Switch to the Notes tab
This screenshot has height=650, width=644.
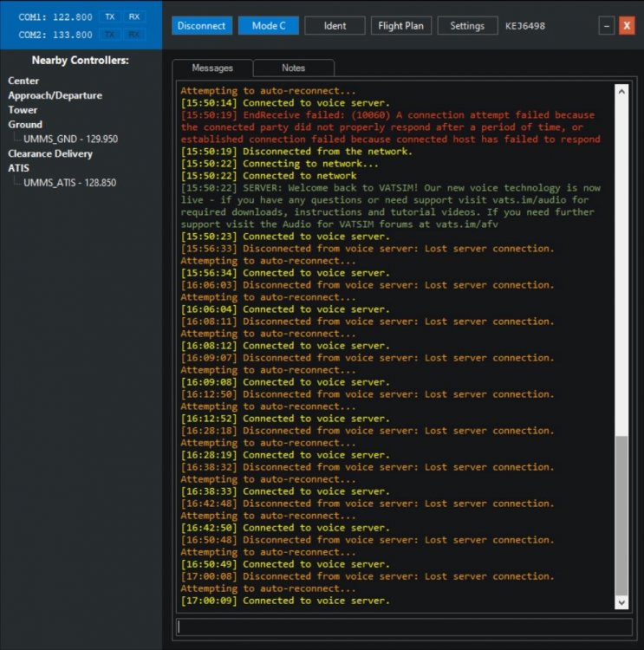294,68
